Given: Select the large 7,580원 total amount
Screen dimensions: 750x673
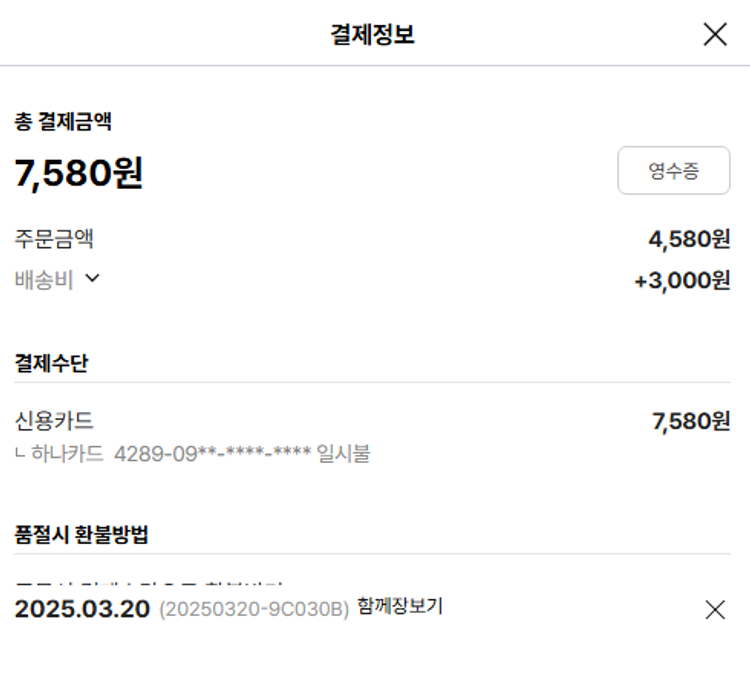Looking at the screenshot, I should [79, 173].
